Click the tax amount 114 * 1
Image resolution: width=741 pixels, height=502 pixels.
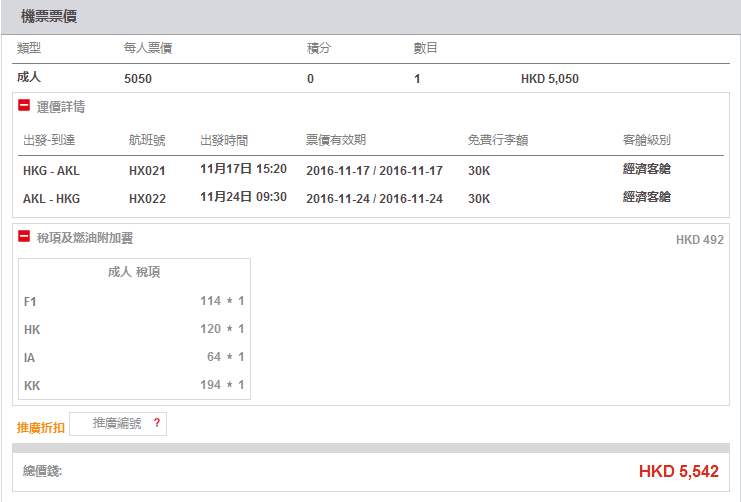click(x=222, y=301)
